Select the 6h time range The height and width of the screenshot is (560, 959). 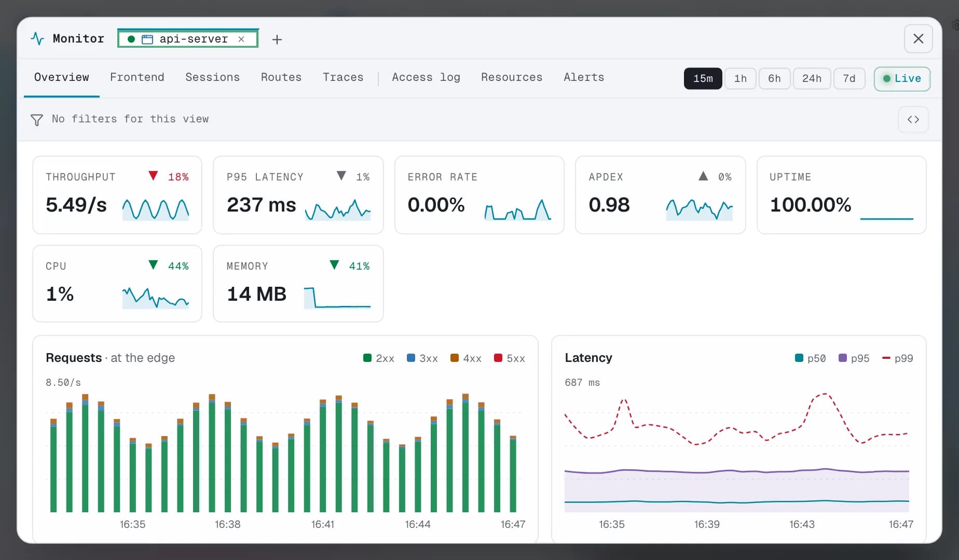click(774, 79)
